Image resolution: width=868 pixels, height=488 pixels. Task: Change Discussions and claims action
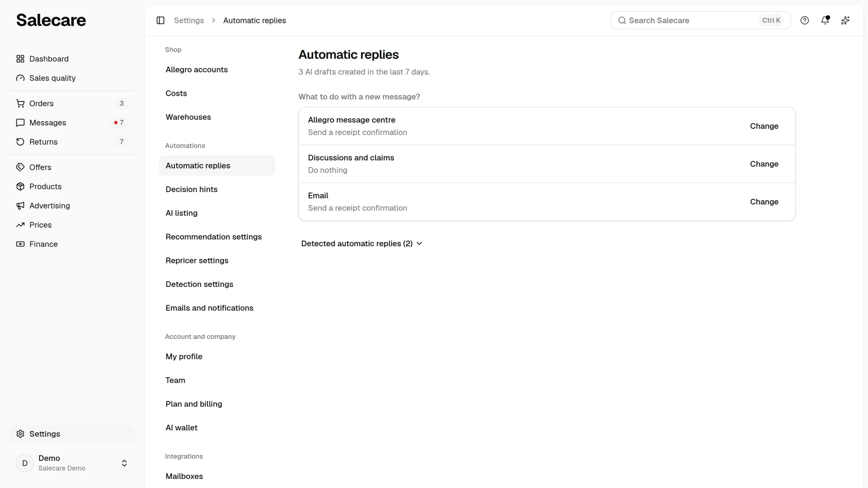pos(764,164)
